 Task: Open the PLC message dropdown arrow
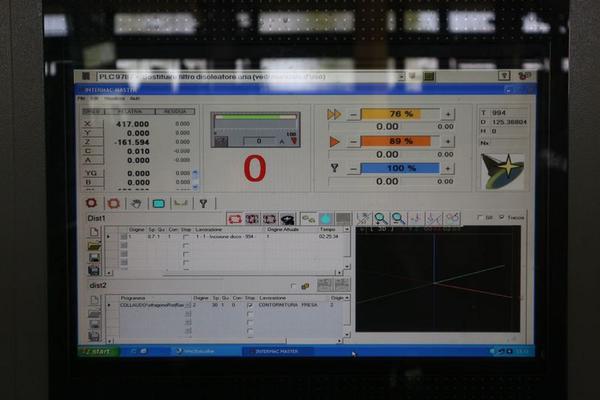click(401, 77)
